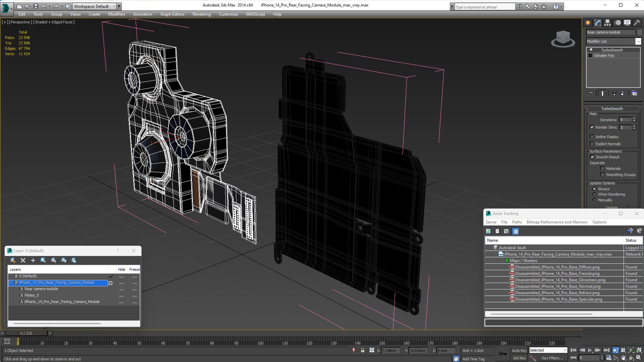This screenshot has width=644, height=362.
Task: Switch to the Utilities hammer panel
Action: pyautogui.click(x=637, y=23)
